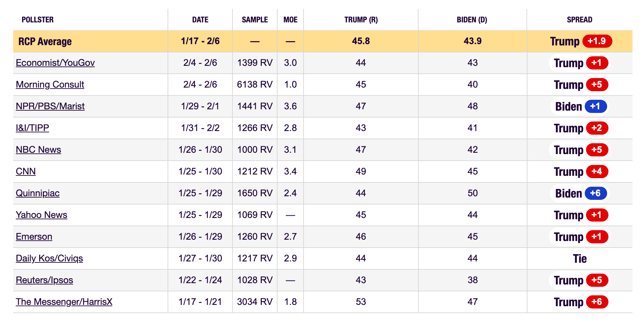Click the NPR/PBS/Marist pollster link
Image resolution: width=644 pixels, height=322 pixels.
(x=50, y=106)
